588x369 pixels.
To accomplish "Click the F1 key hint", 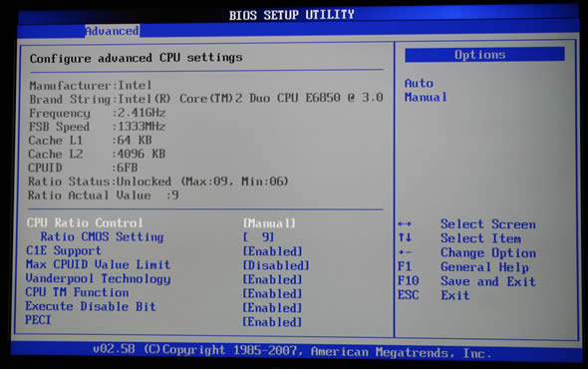I will tap(405, 266).
